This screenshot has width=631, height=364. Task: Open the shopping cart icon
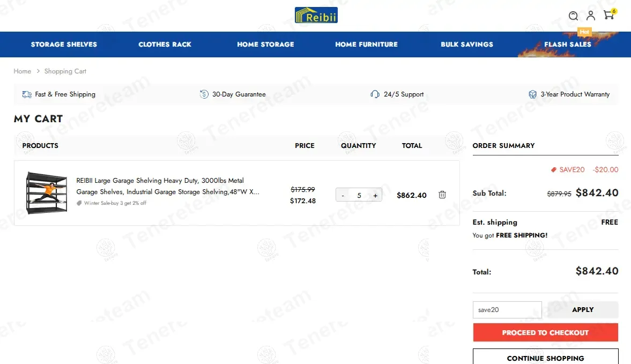coord(608,15)
